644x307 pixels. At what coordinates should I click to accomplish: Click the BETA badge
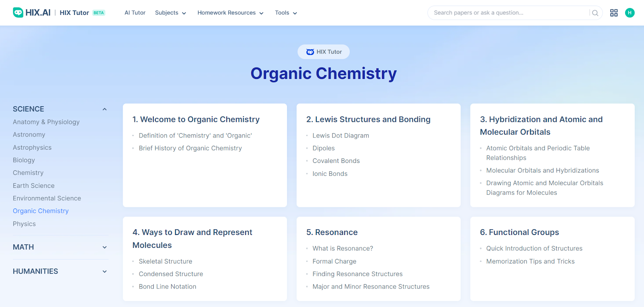[99, 13]
